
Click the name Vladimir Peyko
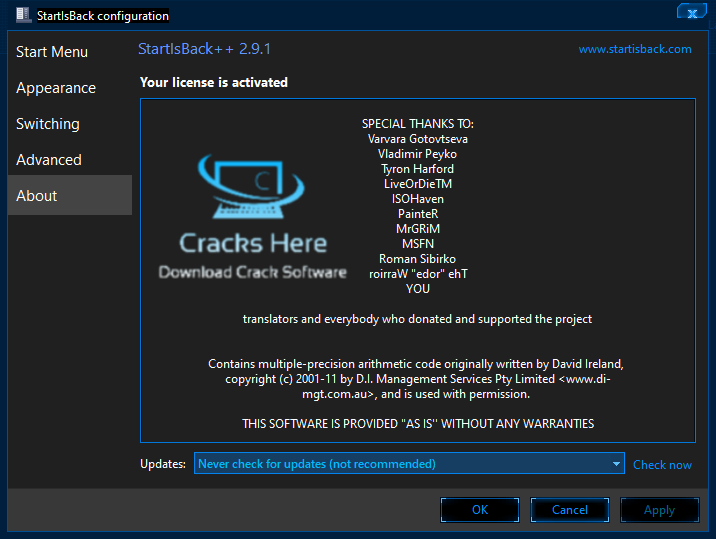click(417, 154)
